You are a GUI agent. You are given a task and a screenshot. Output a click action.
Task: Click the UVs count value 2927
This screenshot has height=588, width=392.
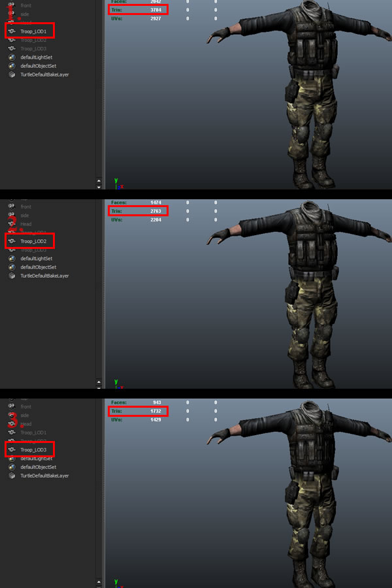coord(155,18)
